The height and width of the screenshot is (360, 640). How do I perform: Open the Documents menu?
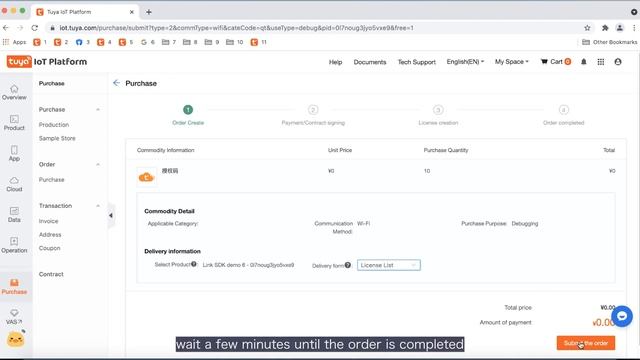pos(370,62)
